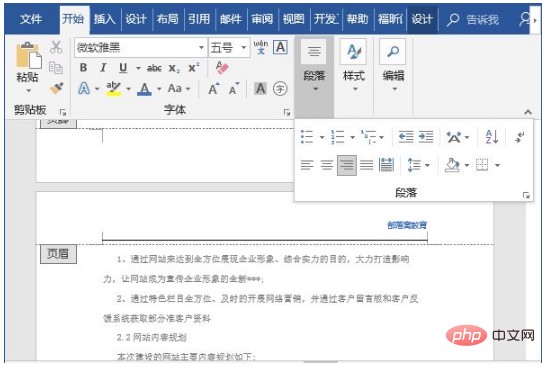Open the font name dropdown 微软雅黑
This screenshot has height=368, width=545.
201,48
